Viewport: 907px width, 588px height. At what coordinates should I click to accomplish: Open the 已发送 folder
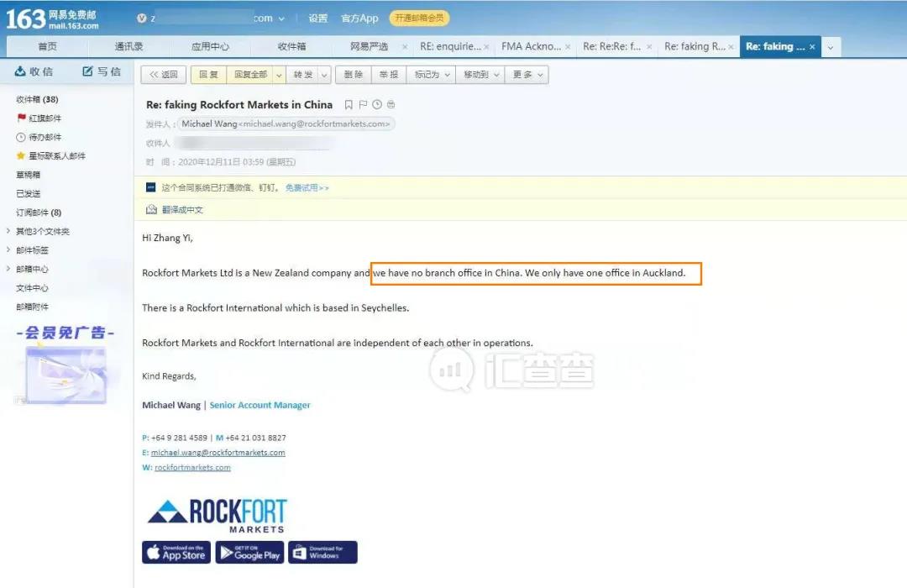[x=28, y=193]
